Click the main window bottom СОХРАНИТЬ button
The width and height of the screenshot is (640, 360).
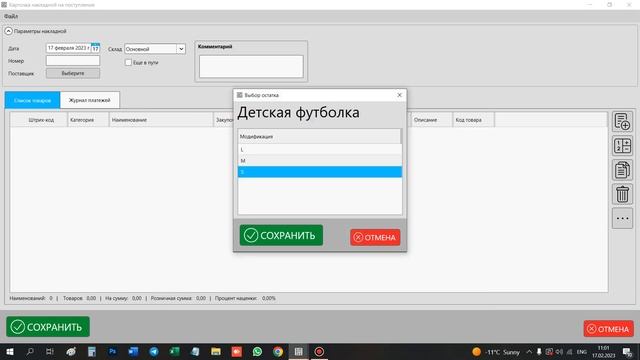[x=48, y=327]
